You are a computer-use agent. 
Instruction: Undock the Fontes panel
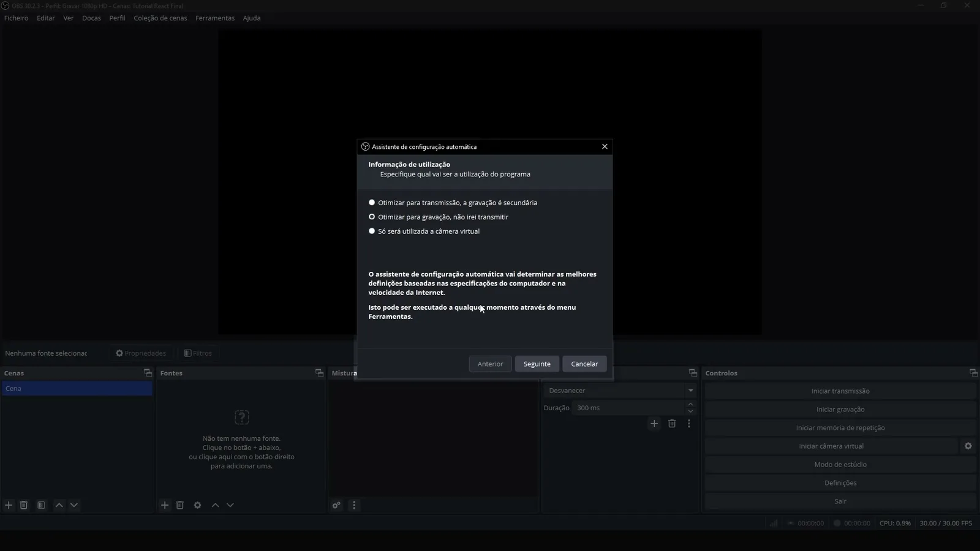[319, 373]
